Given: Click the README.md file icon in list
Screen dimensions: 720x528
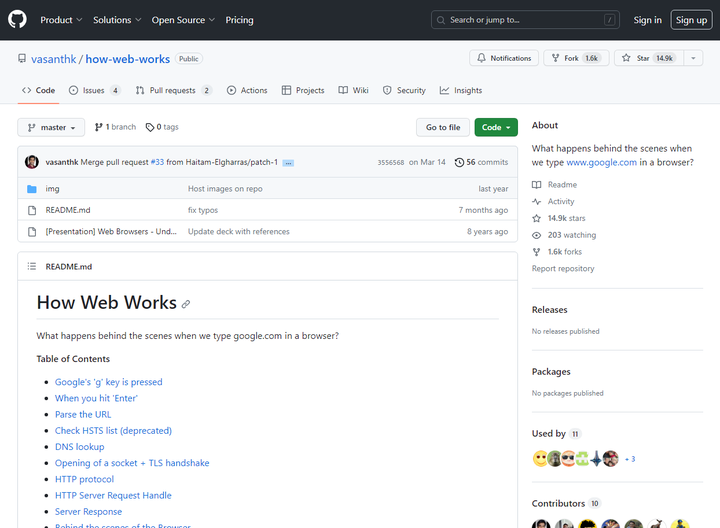Looking at the screenshot, I should click(32, 210).
